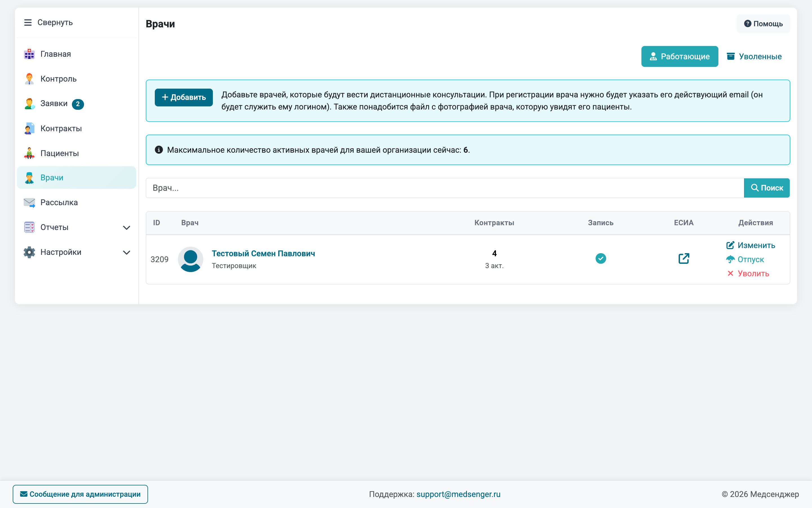Open the Заявки section
The height and width of the screenshot is (508, 812).
point(76,104)
